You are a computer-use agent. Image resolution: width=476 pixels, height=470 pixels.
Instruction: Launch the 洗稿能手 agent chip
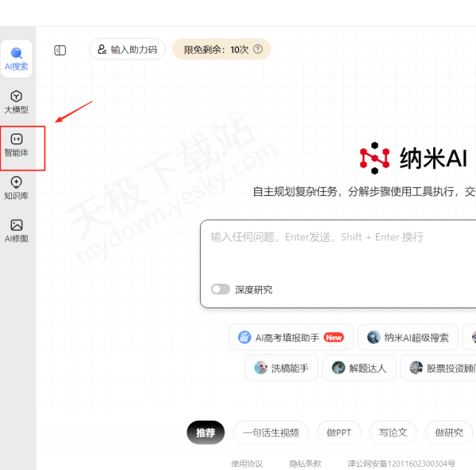[282, 368]
